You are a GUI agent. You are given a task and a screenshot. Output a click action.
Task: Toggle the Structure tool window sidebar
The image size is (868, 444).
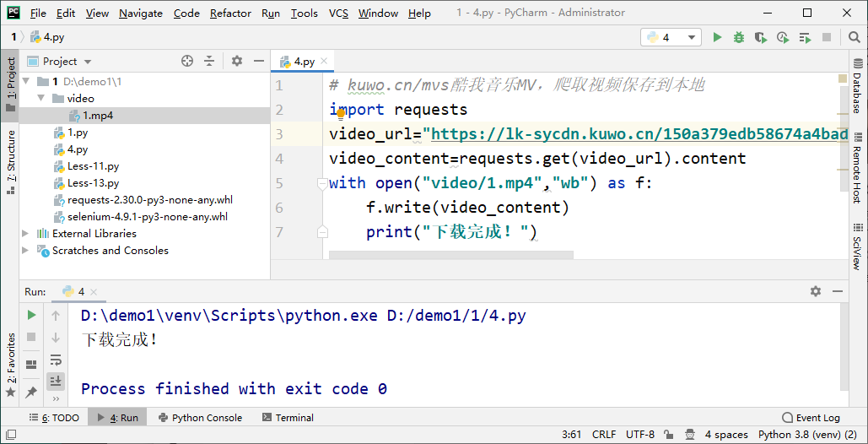click(11, 162)
